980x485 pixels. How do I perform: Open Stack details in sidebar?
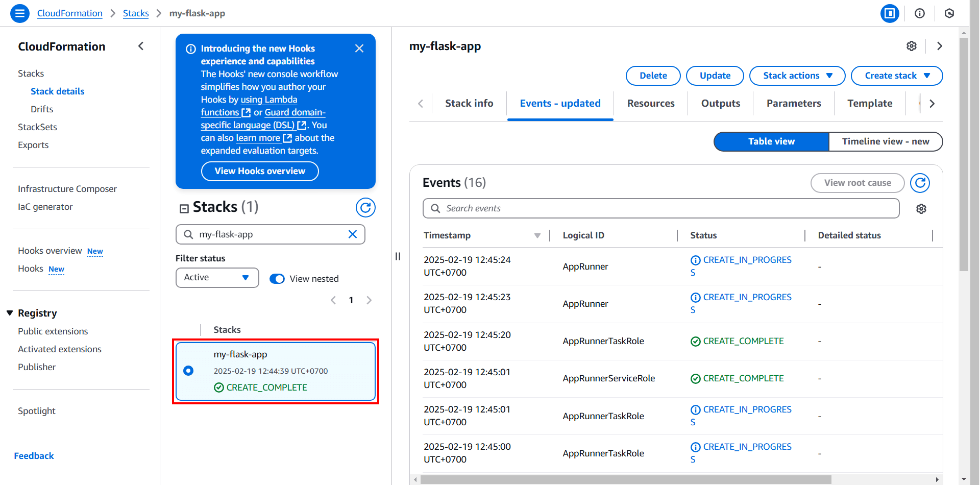coord(58,91)
